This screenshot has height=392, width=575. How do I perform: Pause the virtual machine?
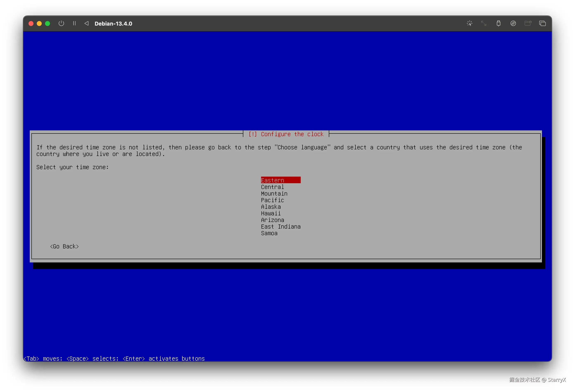(74, 24)
